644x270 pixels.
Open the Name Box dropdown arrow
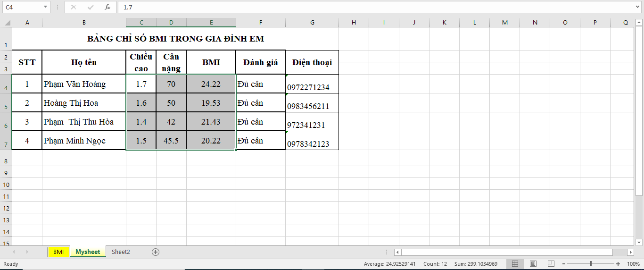pos(46,7)
